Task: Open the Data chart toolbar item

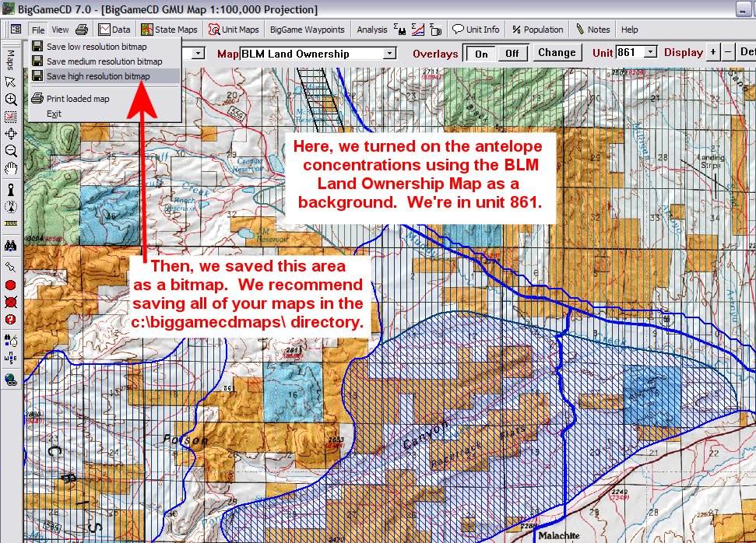Action: click(x=114, y=30)
